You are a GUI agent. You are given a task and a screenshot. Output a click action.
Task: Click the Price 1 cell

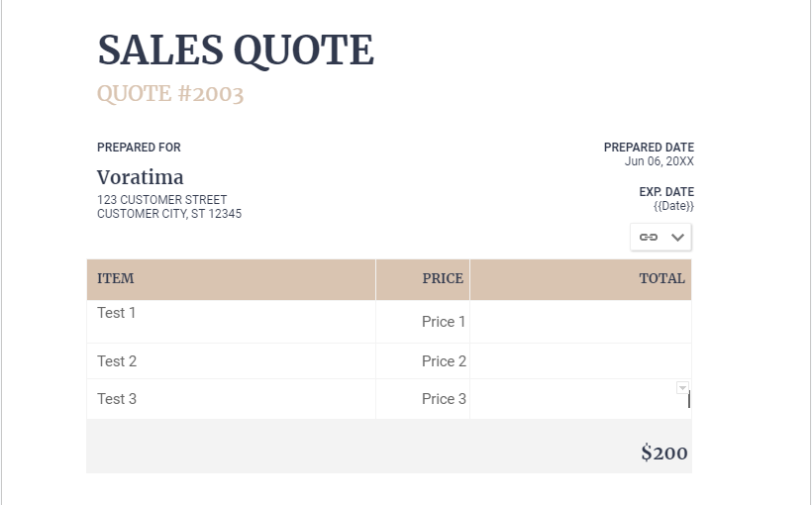click(444, 322)
